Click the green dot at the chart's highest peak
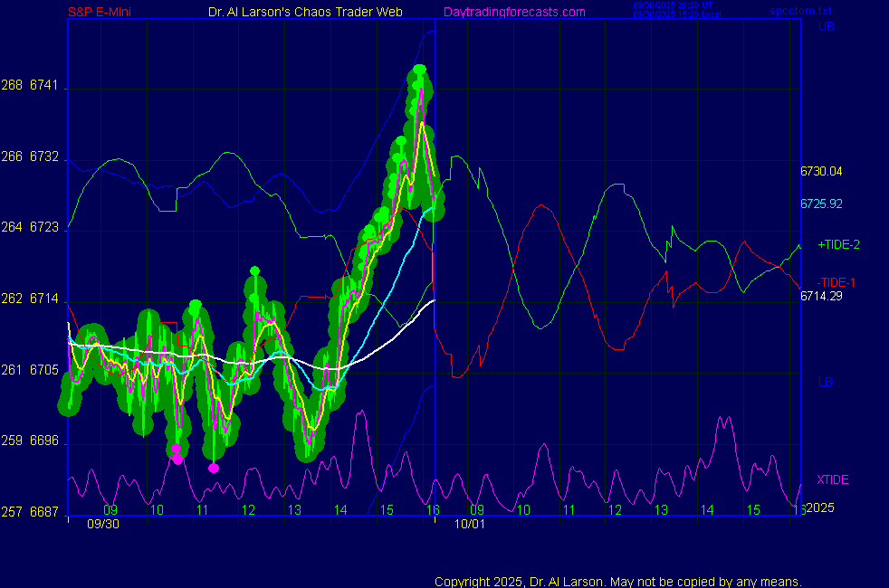Image resolution: width=889 pixels, height=588 pixels. click(419, 70)
